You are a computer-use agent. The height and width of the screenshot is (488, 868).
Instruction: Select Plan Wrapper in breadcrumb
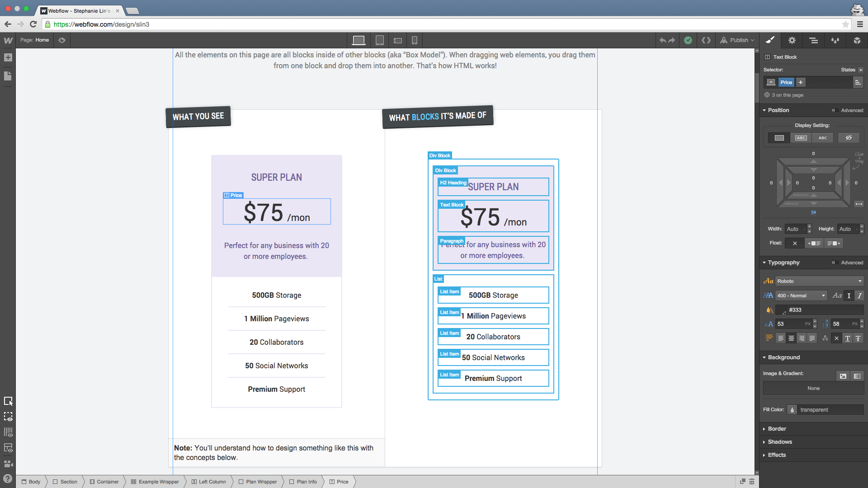click(258, 482)
